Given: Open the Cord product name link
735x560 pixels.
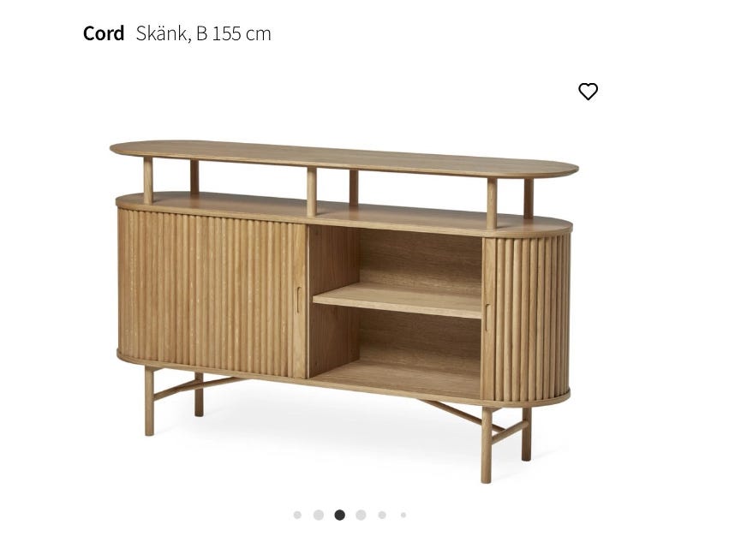Looking at the screenshot, I should pos(103,33).
